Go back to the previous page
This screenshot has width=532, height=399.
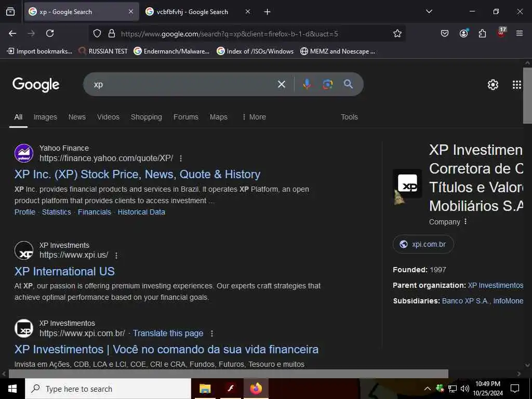[12, 33]
